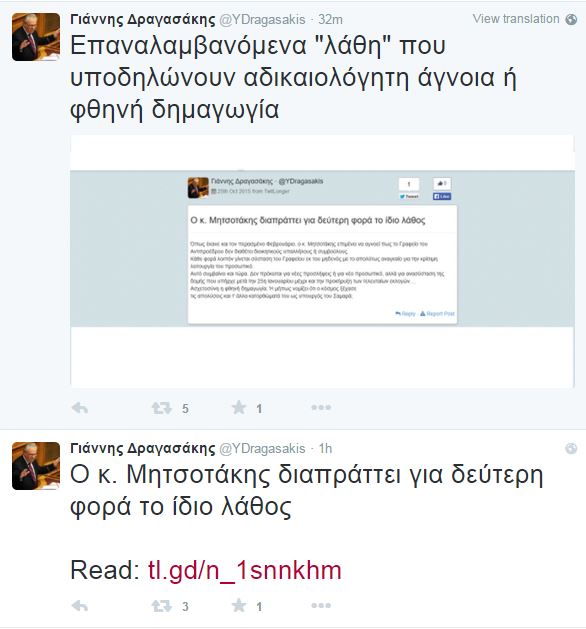The image size is (586, 629).
Task: Open the second tweet's profile avatar
Action: tap(36, 466)
